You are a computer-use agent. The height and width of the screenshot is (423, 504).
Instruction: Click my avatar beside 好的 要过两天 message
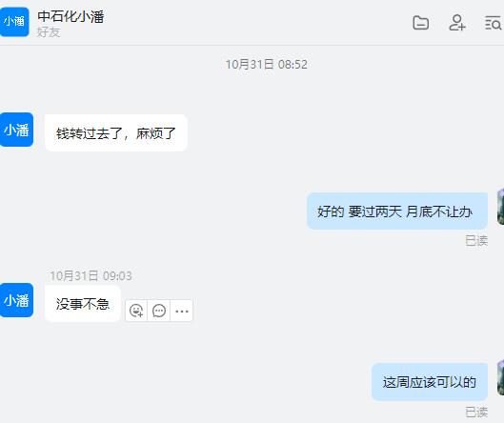[x=500, y=207]
